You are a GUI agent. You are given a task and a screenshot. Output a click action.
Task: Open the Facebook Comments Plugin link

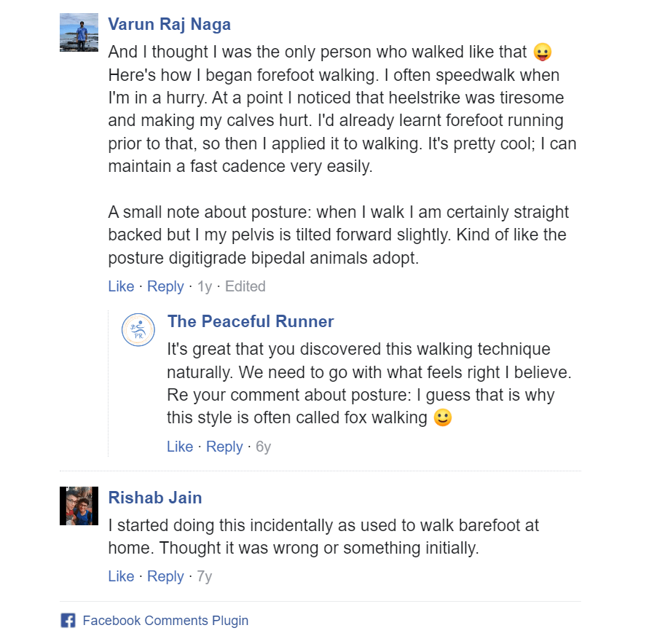(165, 620)
